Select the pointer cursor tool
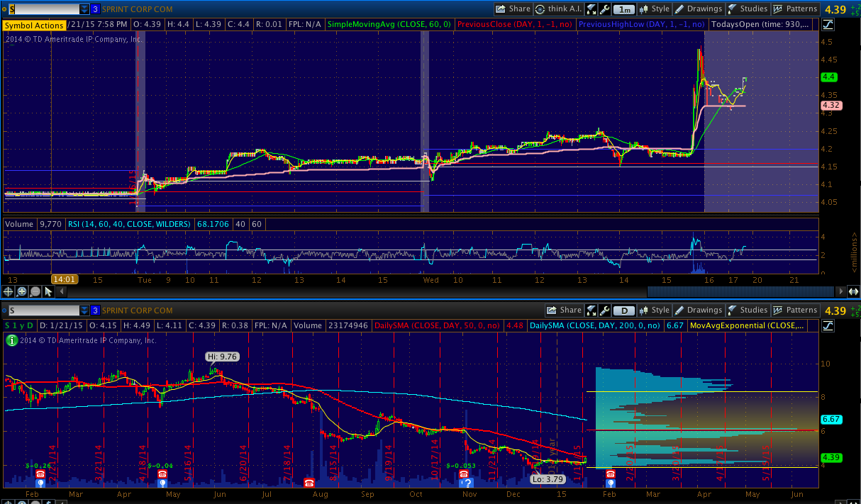 [x=49, y=291]
